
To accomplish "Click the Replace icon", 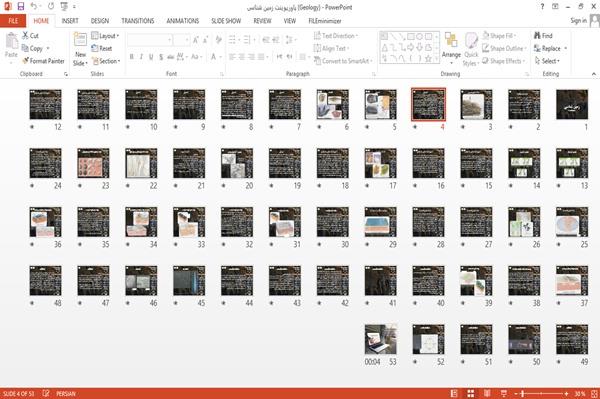I will 537,48.
